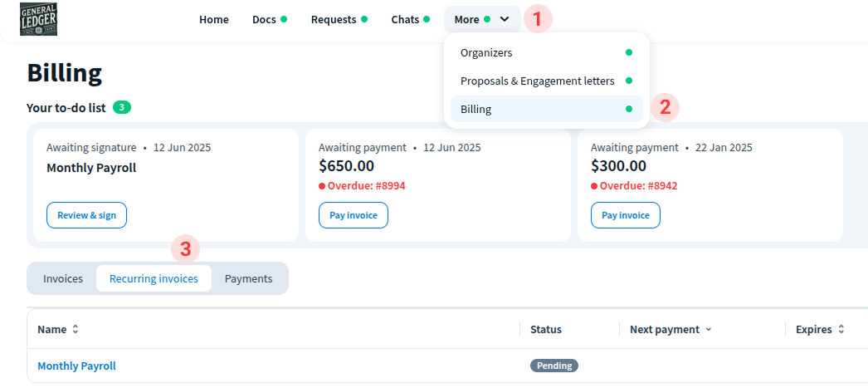Click the Pending status badge
This screenshot has width=868, height=388.
point(554,366)
